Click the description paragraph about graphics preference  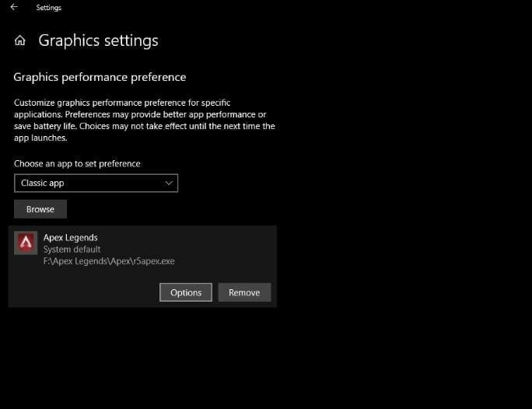pos(144,120)
